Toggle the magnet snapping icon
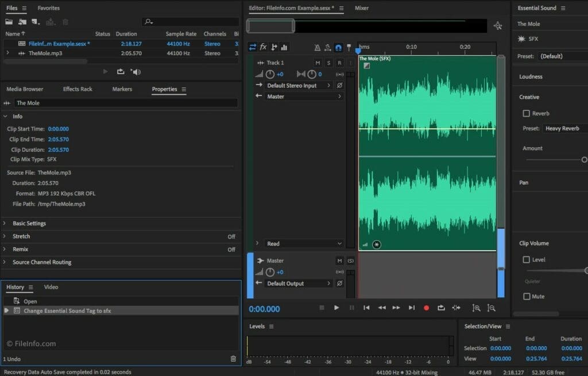Viewport: 588px width, 376px height. click(x=338, y=48)
